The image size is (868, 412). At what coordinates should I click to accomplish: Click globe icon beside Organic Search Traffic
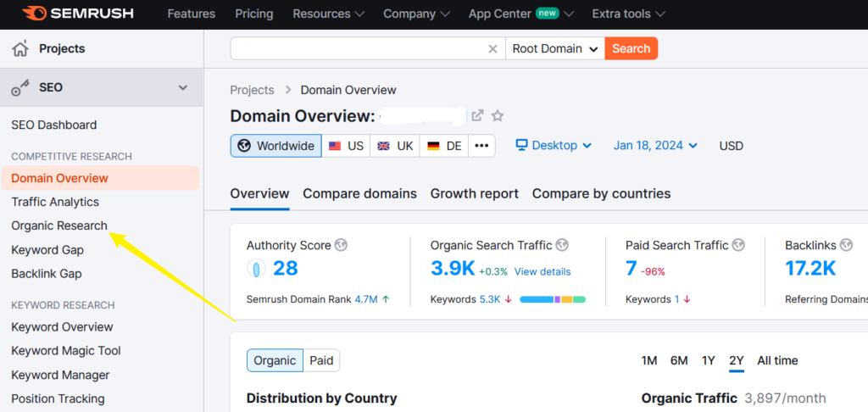point(563,245)
